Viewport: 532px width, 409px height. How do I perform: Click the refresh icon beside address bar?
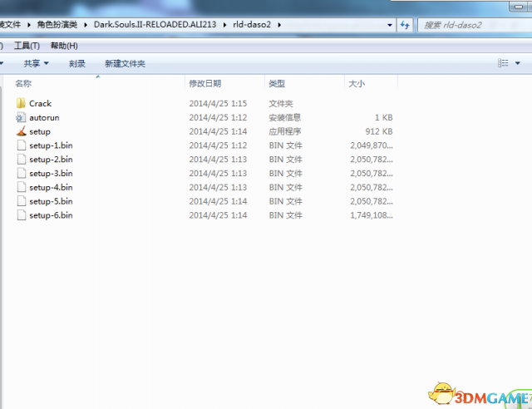point(405,25)
